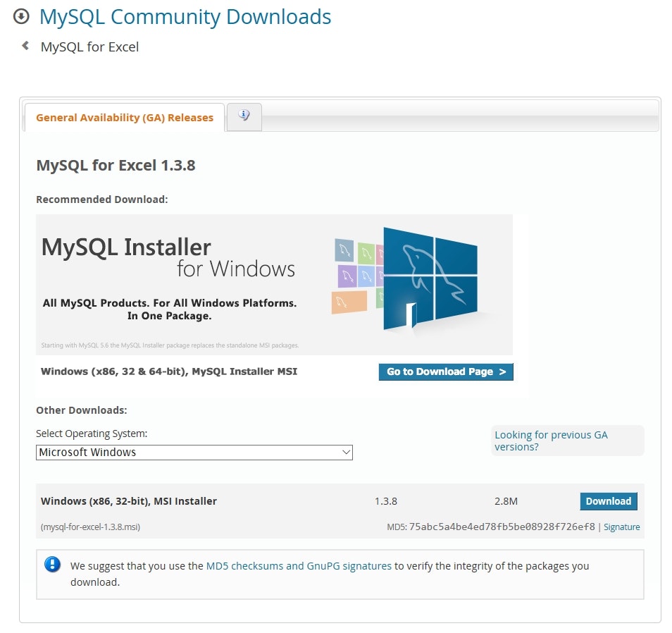The image size is (672, 633).
Task: Click the MySQL for Excel 1.3.8 heading
Action: point(116,166)
